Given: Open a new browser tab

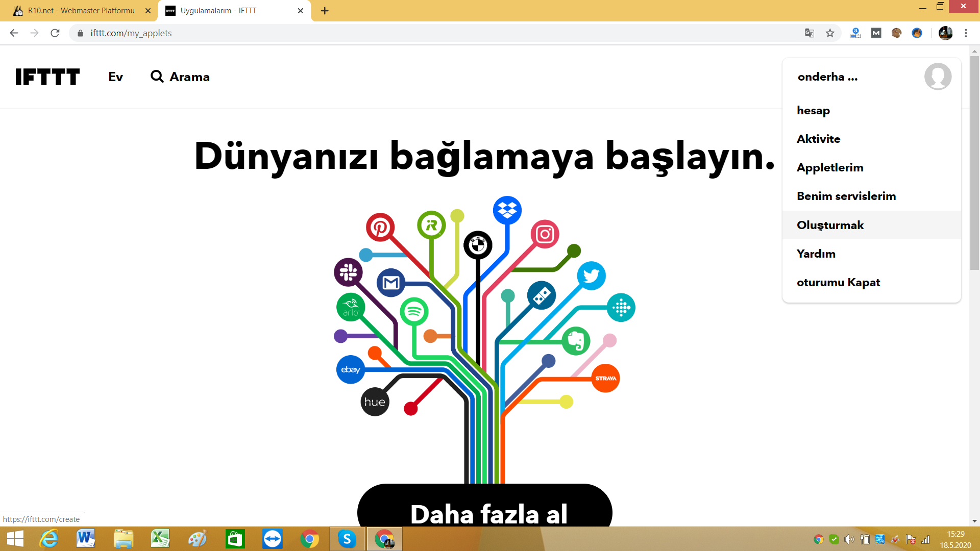Looking at the screenshot, I should (325, 11).
